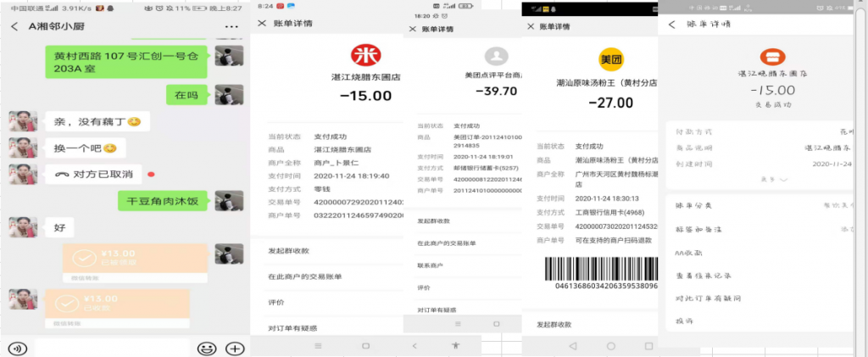Image resolution: width=868 pixels, height=357 pixels.
Task: Tap the grey default avatar on -39.70 bill
Action: 497,56
